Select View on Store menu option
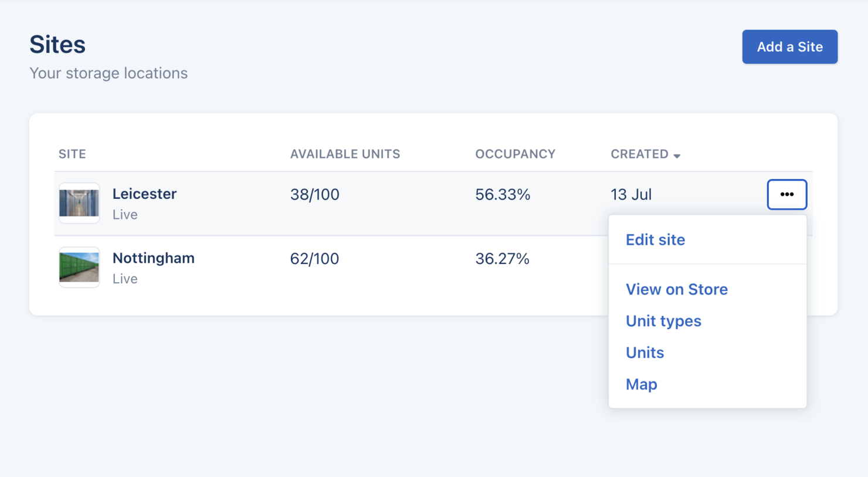868x477 pixels. coord(676,289)
